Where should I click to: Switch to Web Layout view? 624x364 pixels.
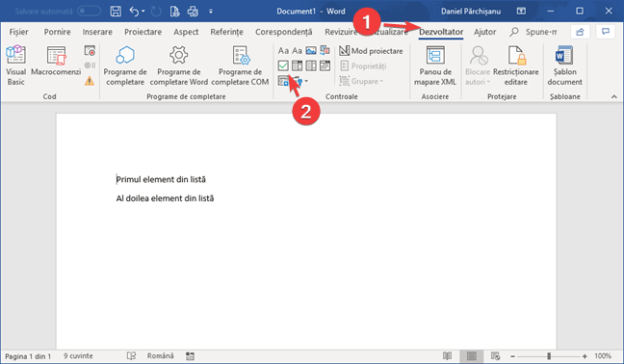(496, 356)
